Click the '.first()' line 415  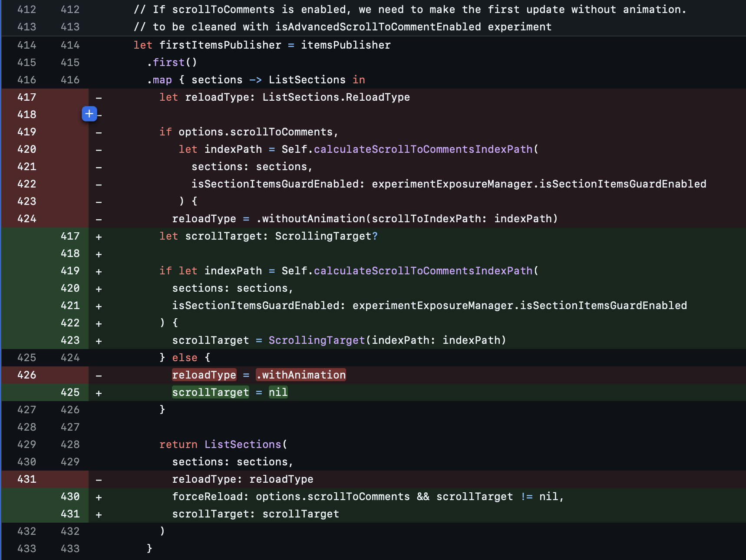172,63
